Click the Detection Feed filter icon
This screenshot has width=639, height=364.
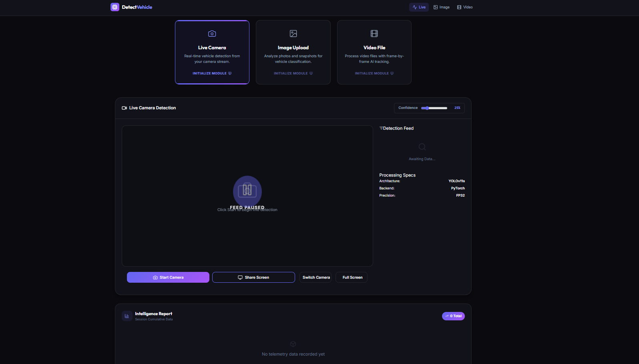point(381,128)
